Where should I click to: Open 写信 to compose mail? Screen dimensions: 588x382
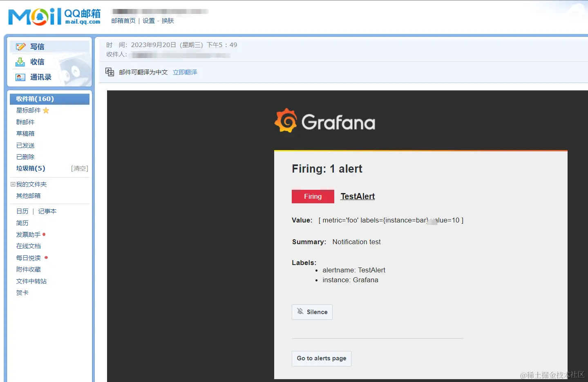click(x=37, y=47)
